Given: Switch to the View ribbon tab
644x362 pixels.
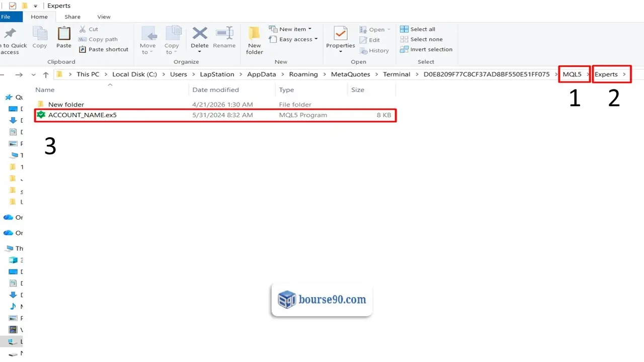Looking at the screenshot, I should pyautogui.click(x=104, y=17).
